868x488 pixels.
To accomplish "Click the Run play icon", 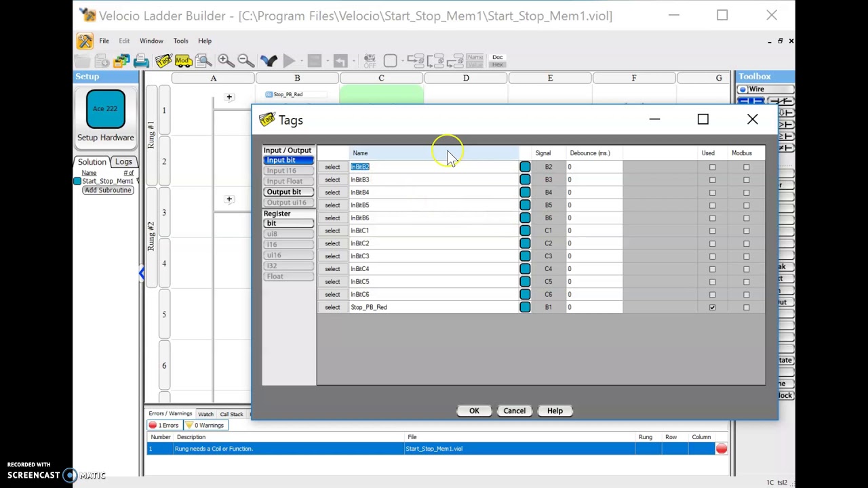I will pyautogui.click(x=288, y=62).
